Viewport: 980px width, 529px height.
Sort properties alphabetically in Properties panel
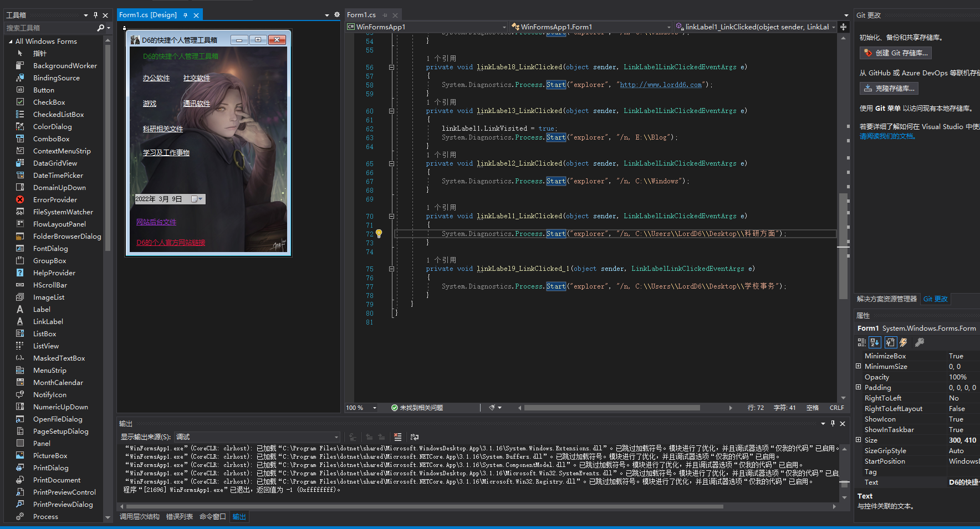point(875,342)
